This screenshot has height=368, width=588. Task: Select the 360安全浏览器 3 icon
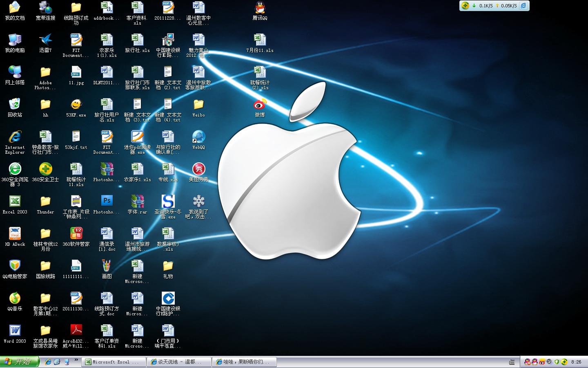(x=15, y=175)
